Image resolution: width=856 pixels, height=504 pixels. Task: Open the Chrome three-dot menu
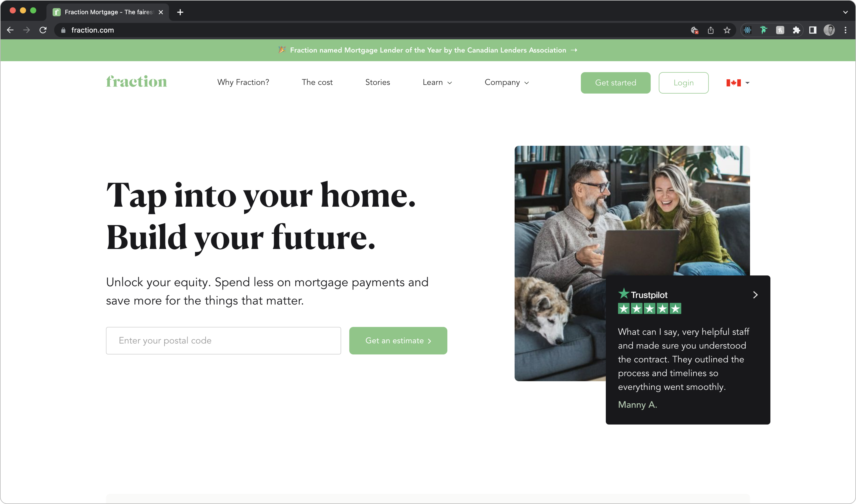(x=845, y=30)
